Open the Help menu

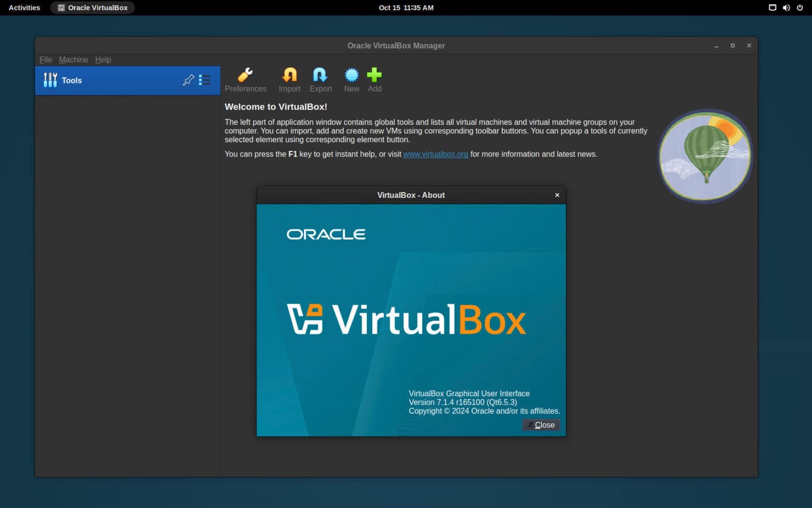(x=103, y=60)
